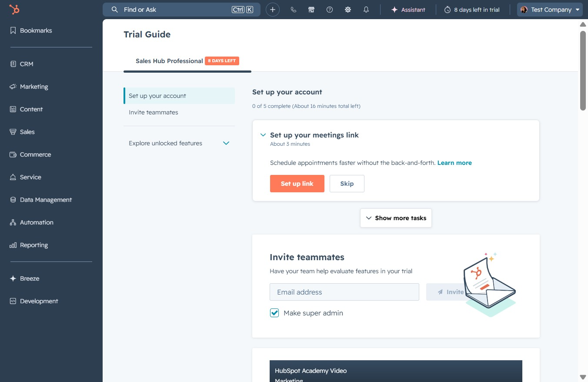Click the HubSpot sprocket logo

[14, 10]
